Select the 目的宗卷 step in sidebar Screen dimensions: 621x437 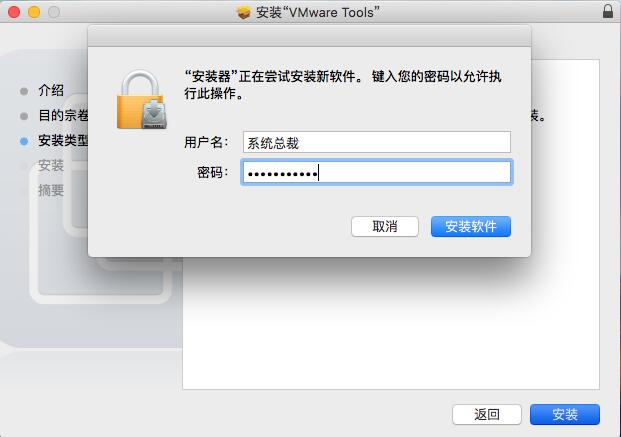coord(63,115)
